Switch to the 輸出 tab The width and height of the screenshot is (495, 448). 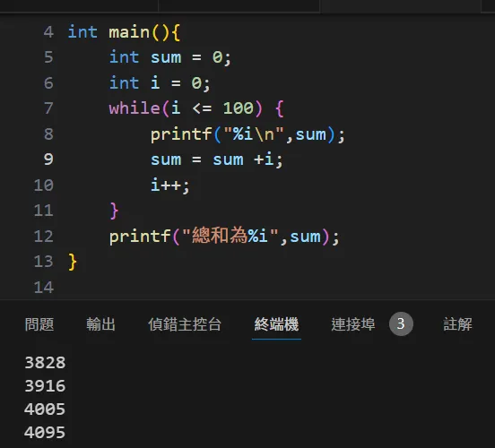[x=100, y=324]
